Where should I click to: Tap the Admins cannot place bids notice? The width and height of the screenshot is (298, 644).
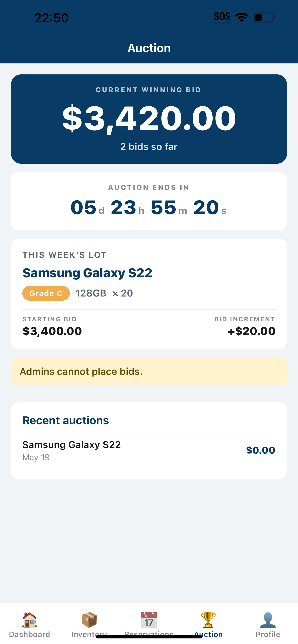(149, 371)
